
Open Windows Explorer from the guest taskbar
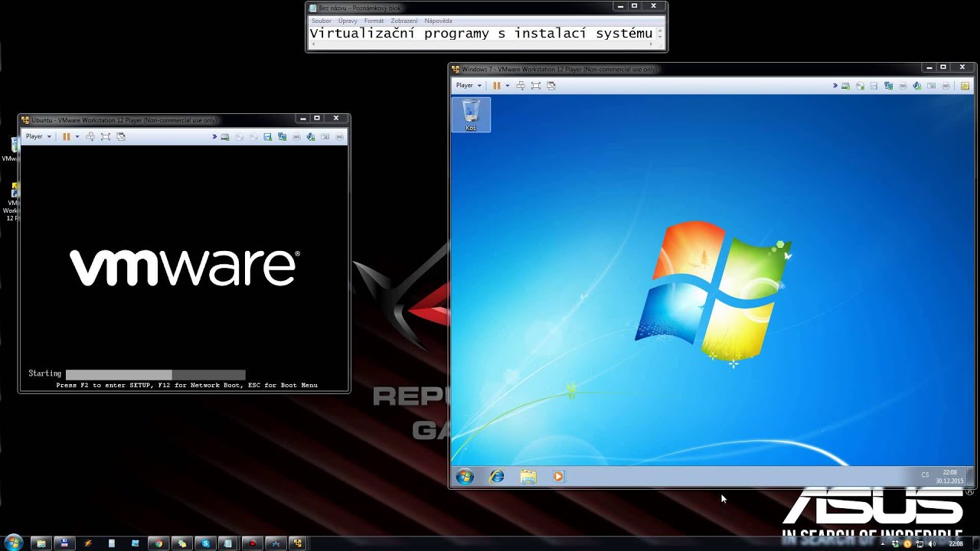pos(528,477)
